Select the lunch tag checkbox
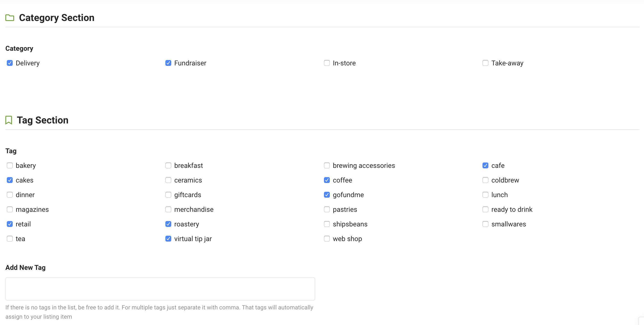This screenshot has width=644, height=325. point(485,195)
